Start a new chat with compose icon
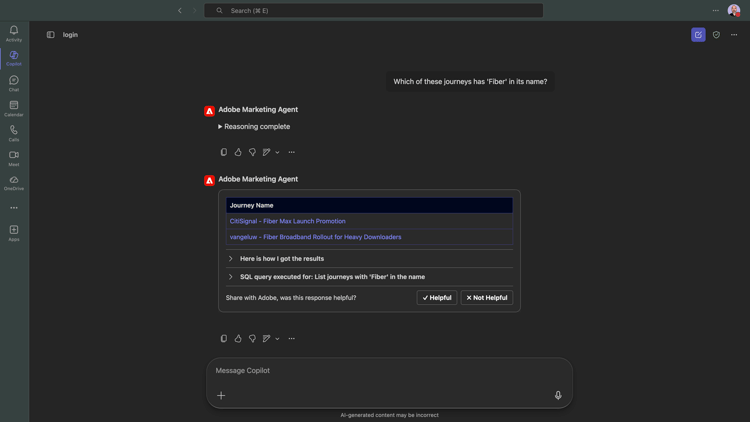Viewport: 750px width, 422px height. pyautogui.click(x=698, y=34)
